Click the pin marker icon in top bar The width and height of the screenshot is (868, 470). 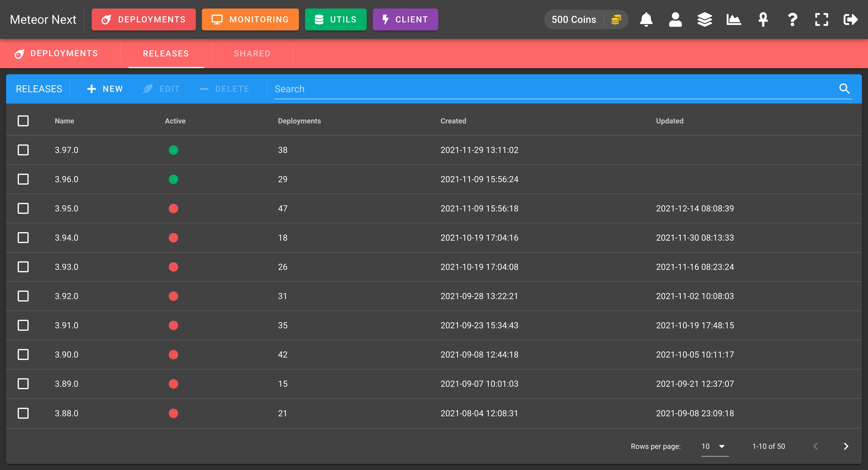763,19
